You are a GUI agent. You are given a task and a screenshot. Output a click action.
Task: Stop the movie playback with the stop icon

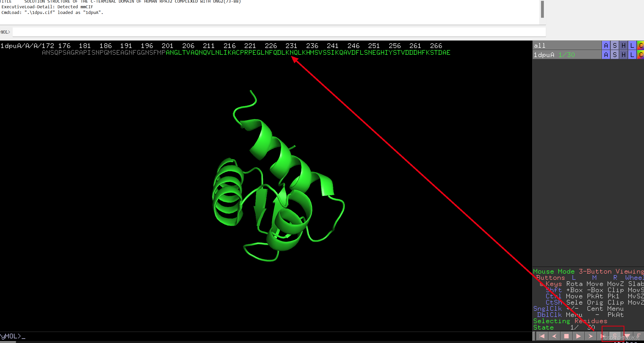pos(566,336)
